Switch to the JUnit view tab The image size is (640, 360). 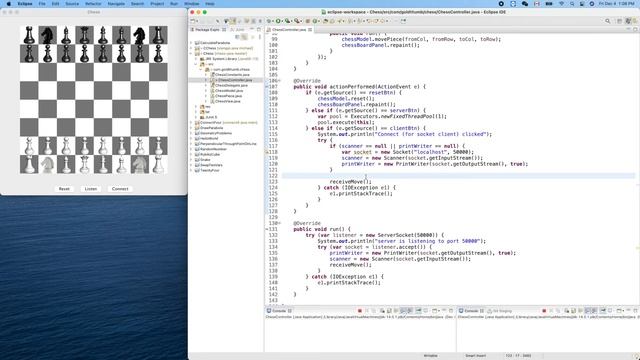pos(238,30)
